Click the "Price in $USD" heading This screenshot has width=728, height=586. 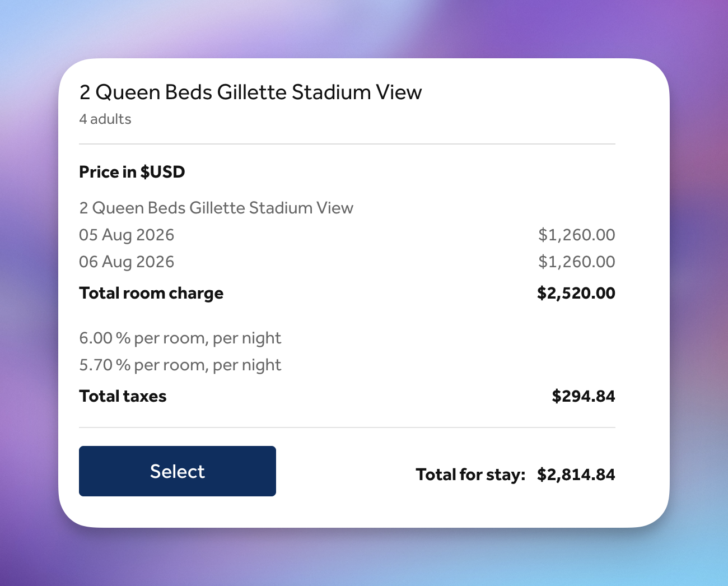pos(132,172)
